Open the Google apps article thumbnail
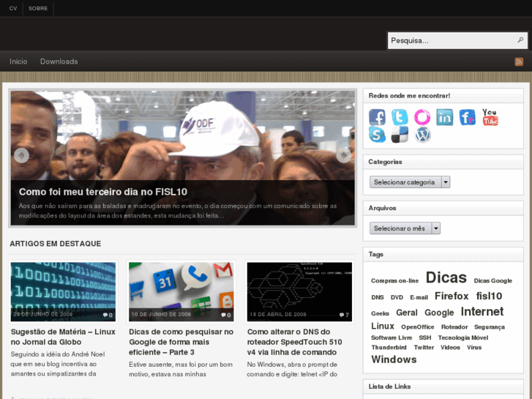This screenshot has height=399, width=532. (x=181, y=291)
